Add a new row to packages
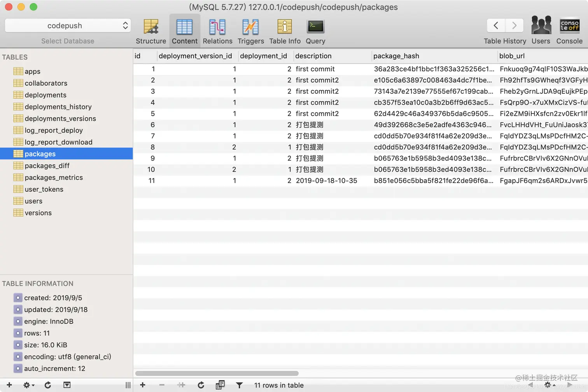 (143, 385)
